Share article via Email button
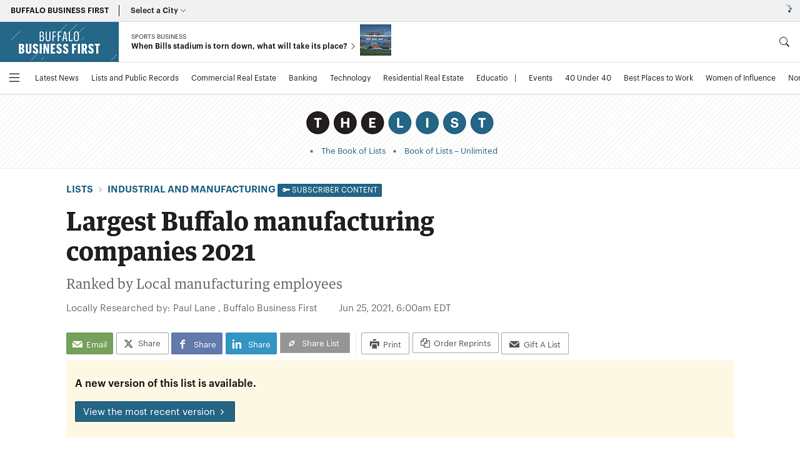The width and height of the screenshot is (800, 450). (89, 343)
